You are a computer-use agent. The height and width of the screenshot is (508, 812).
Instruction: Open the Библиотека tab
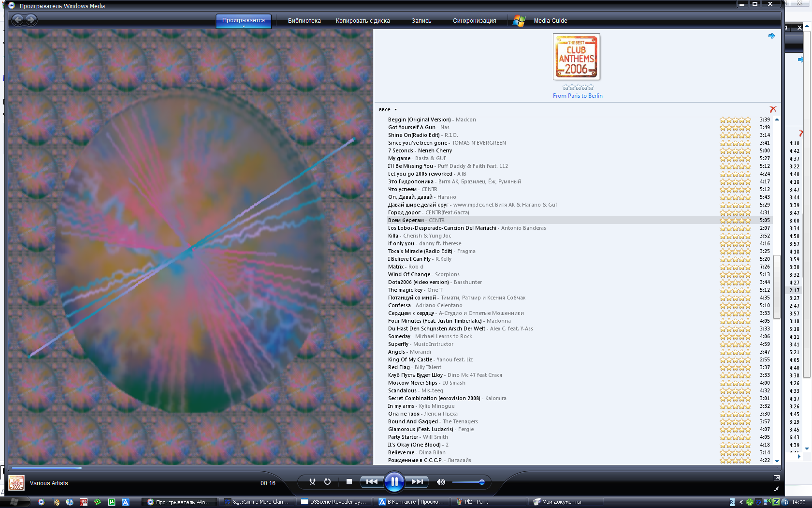click(x=304, y=21)
